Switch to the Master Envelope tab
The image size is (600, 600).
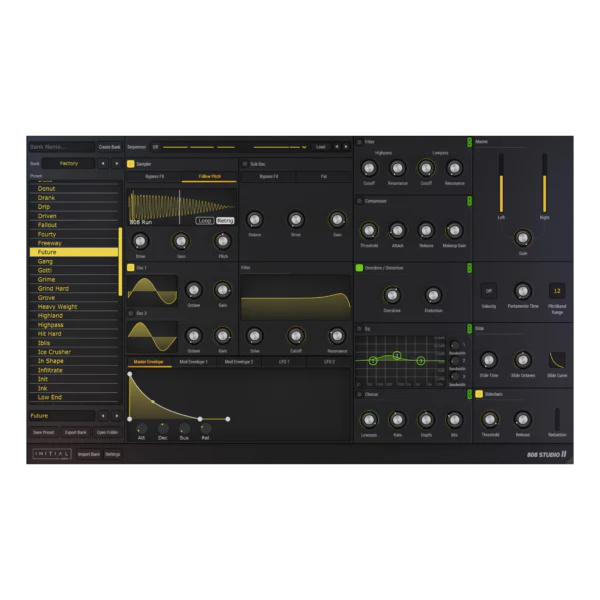[148, 362]
